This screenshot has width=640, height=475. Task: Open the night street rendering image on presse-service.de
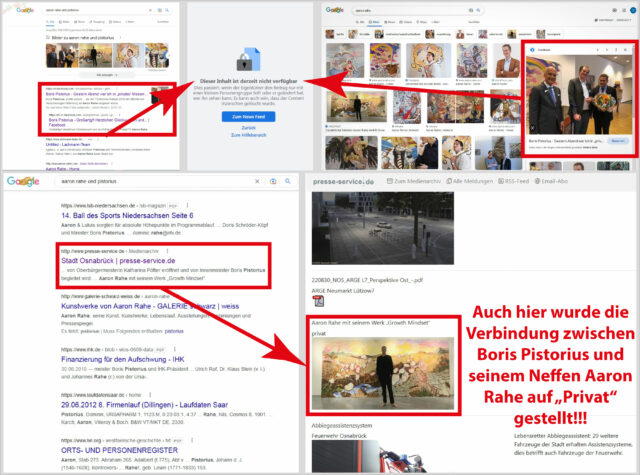click(x=383, y=229)
